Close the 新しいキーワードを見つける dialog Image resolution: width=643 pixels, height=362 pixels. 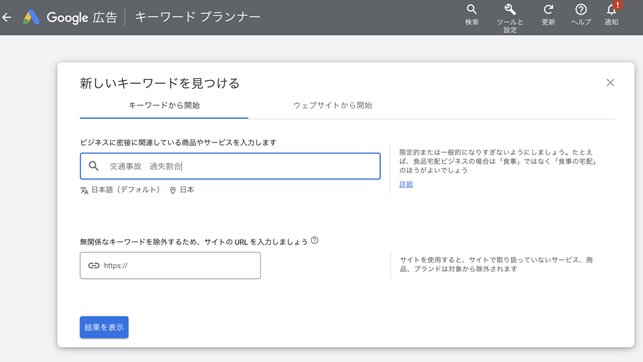click(610, 83)
